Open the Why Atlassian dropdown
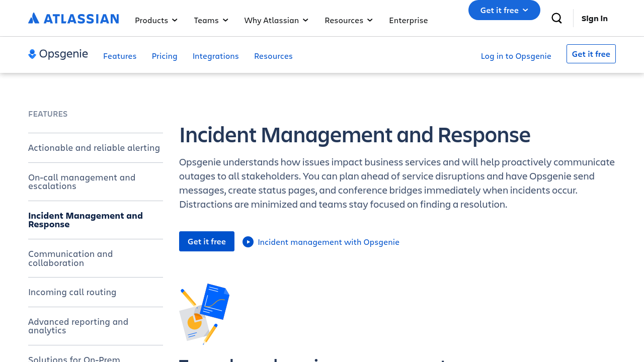 (x=276, y=20)
